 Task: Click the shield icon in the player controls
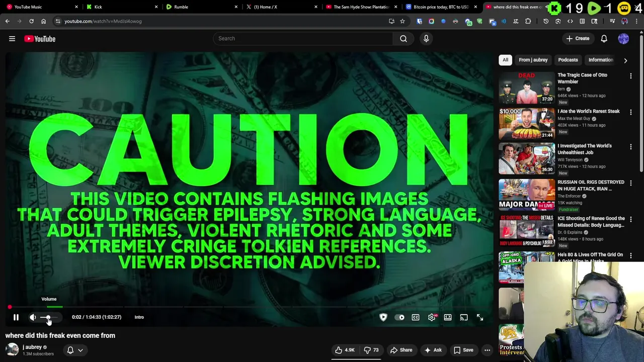pos(383,317)
